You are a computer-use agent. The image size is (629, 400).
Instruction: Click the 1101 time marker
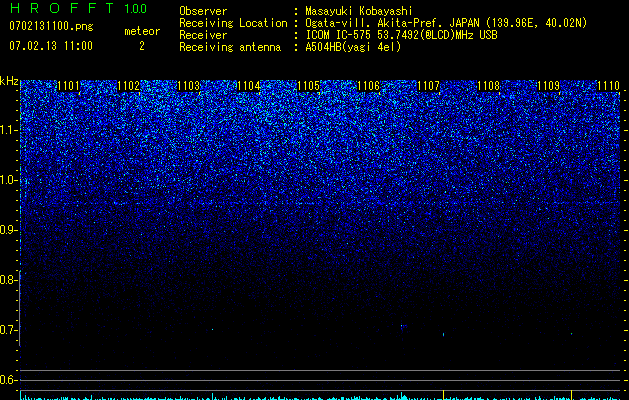(x=69, y=86)
